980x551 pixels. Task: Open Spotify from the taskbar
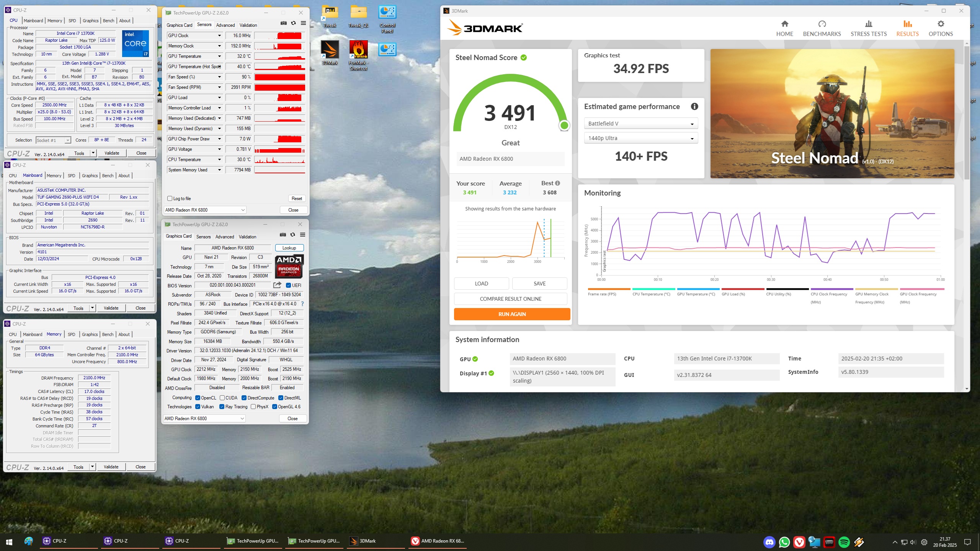844,542
